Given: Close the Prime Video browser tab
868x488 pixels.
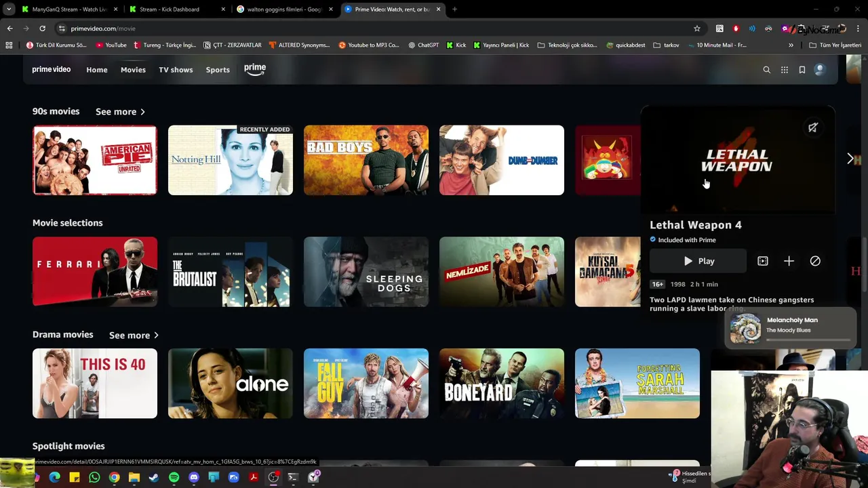Looking at the screenshot, I should [x=438, y=9].
